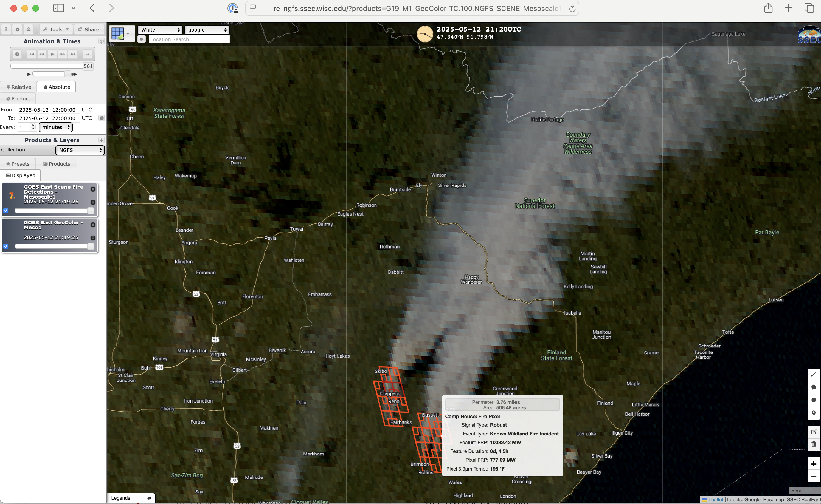Click the clock icon next to To time

[101, 118]
